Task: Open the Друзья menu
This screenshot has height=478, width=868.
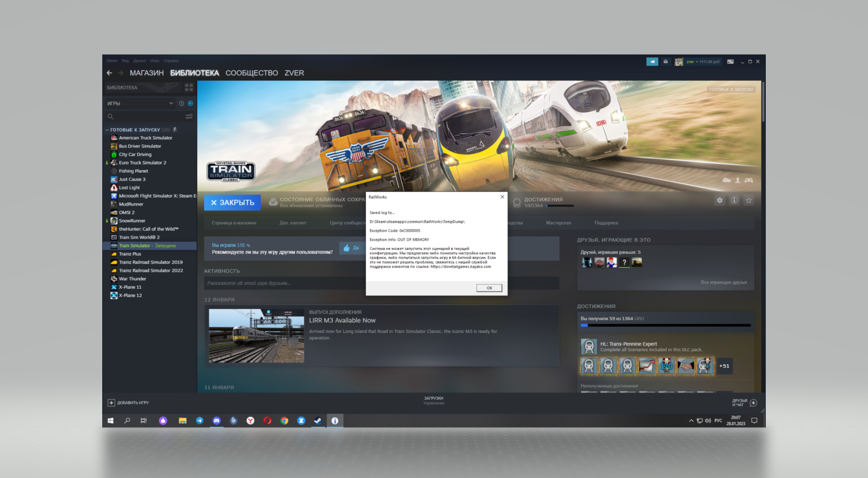Action: tap(139, 61)
